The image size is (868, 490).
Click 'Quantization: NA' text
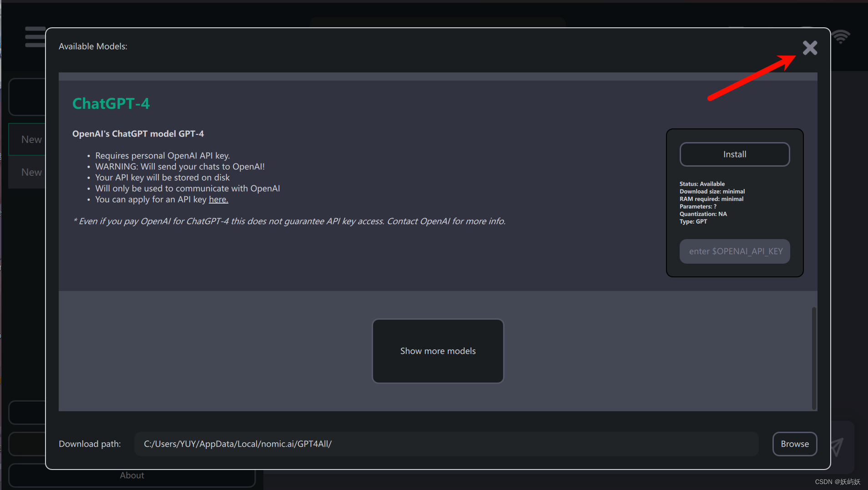coord(703,214)
